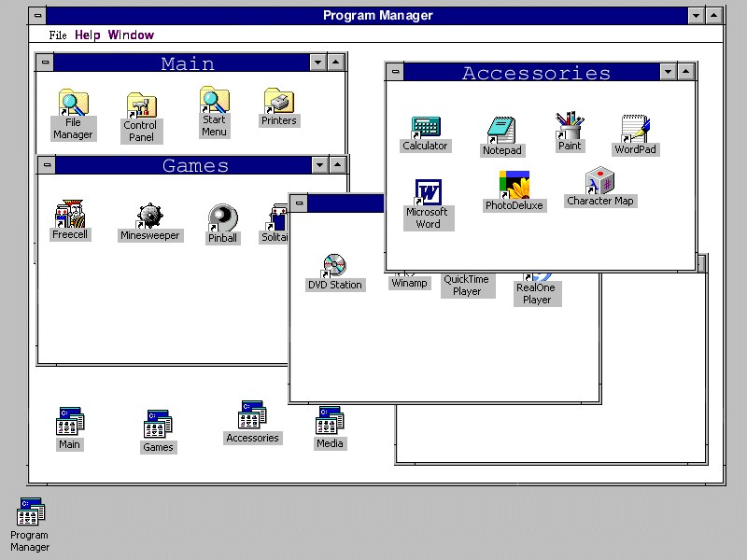Screen dimensions: 747x560
Task: Select the minimized Games group icon
Action: click(x=158, y=431)
